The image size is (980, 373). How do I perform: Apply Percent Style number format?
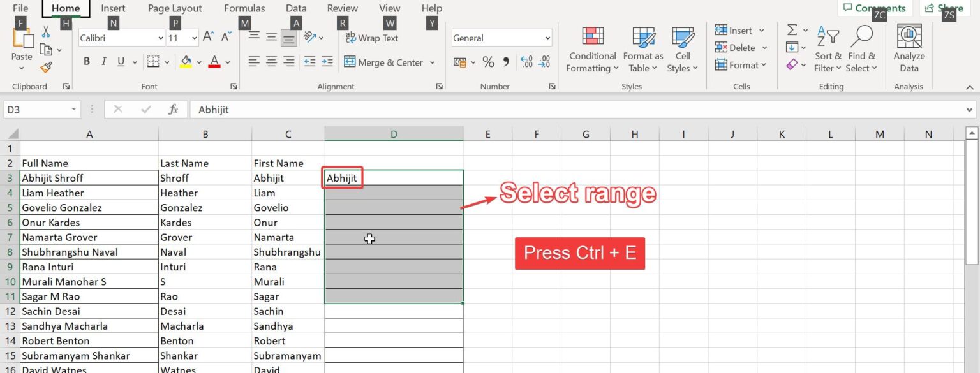489,62
